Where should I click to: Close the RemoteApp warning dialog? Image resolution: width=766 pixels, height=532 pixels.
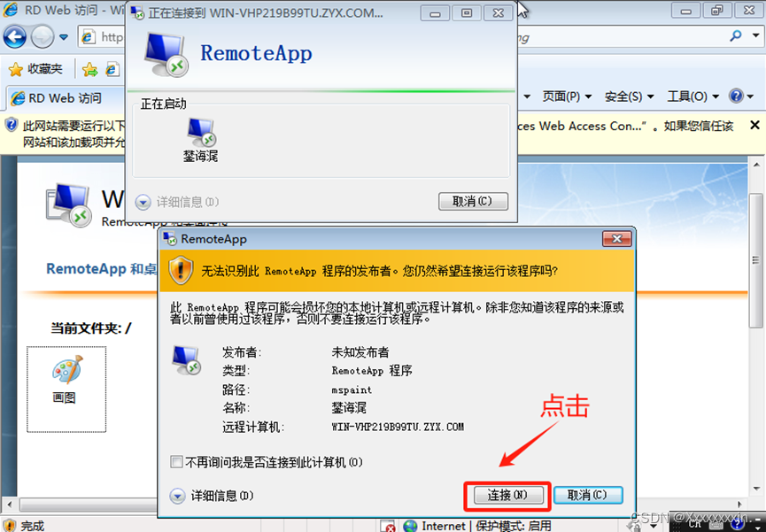click(x=617, y=239)
